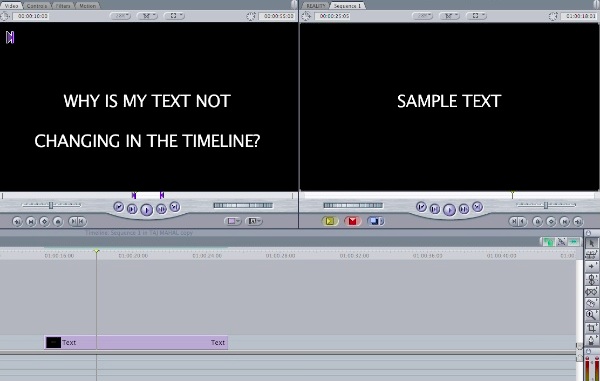The height and width of the screenshot is (381, 600).
Task: Switch to the Controls tab
Action: pyautogui.click(x=37, y=6)
